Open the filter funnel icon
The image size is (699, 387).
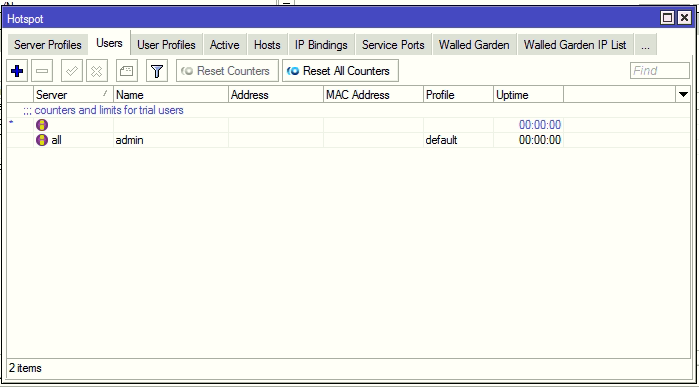click(x=157, y=71)
